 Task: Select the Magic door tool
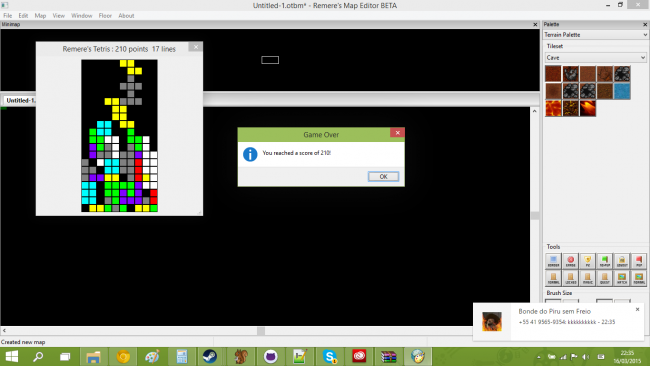587,278
